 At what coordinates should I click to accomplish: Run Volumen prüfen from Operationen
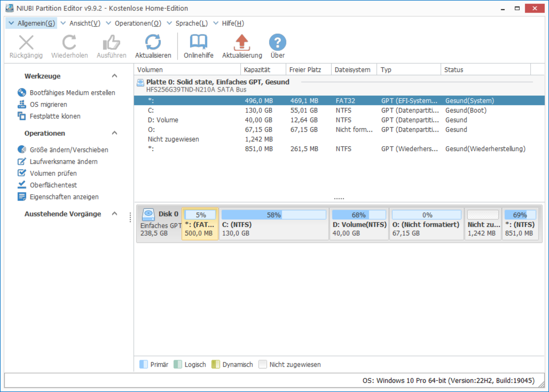coord(53,173)
